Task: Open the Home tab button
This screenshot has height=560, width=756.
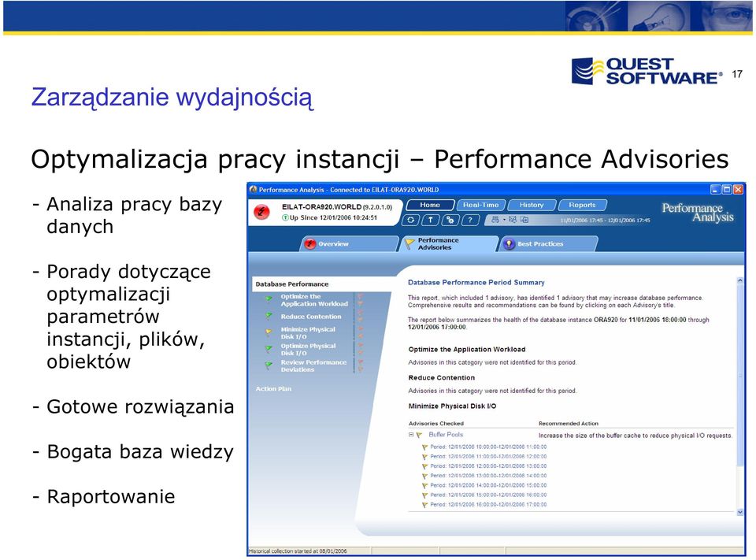Action: point(430,205)
